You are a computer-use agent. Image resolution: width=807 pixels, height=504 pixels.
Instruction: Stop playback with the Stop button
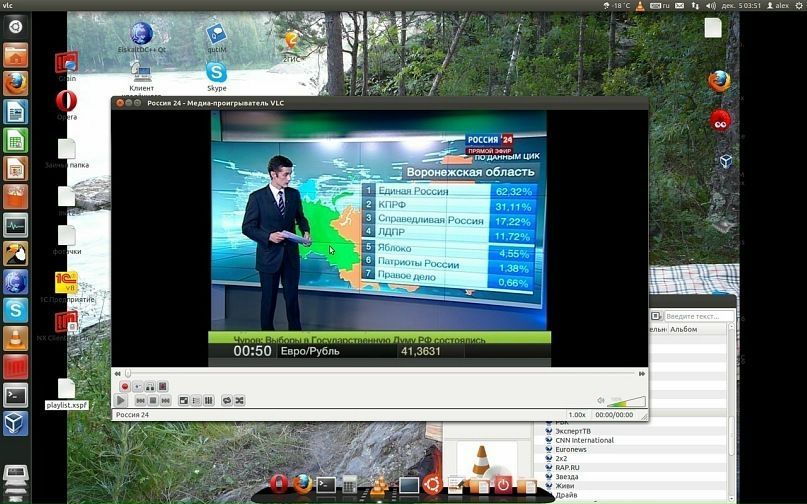pos(153,401)
